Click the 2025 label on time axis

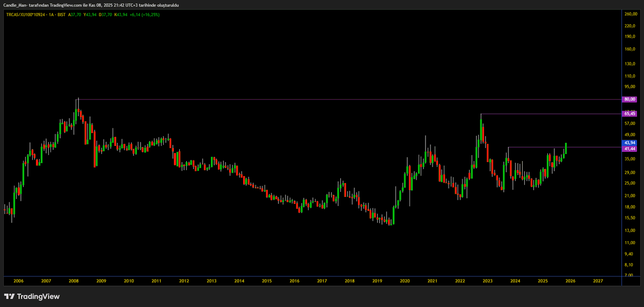(543, 281)
